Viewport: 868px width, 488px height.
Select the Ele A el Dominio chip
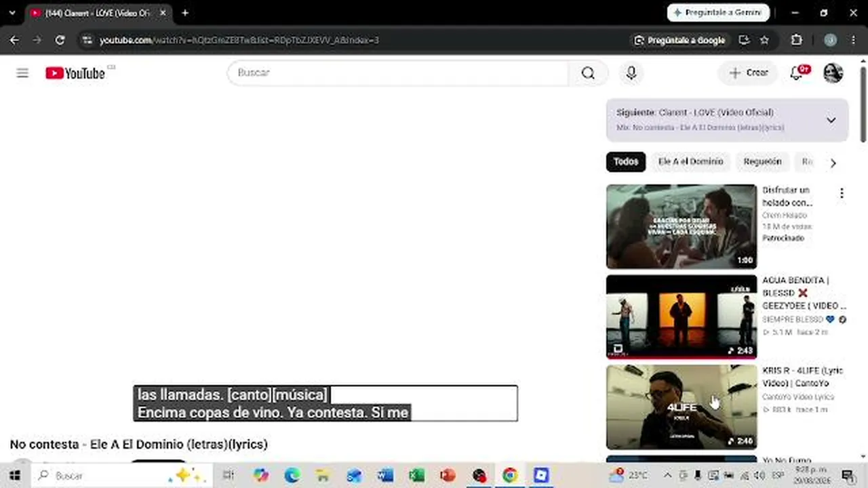click(x=690, y=162)
